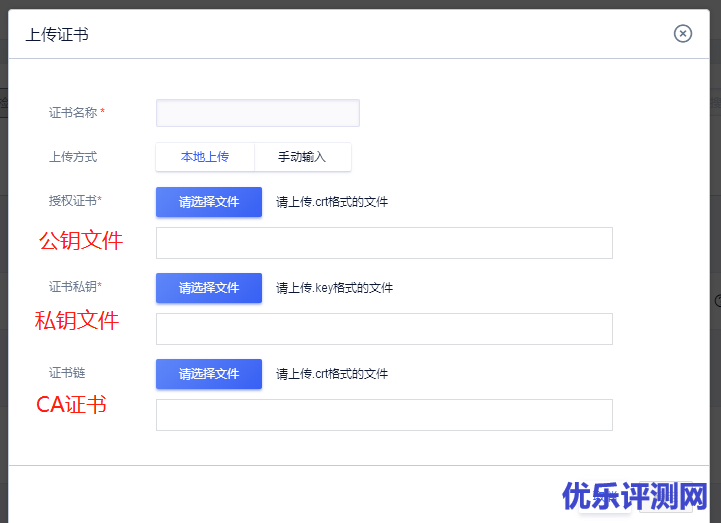This screenshot has height=523, width=721.
Task: Click the 上传证书 dialog title
Action: click(x=57, y=35)
